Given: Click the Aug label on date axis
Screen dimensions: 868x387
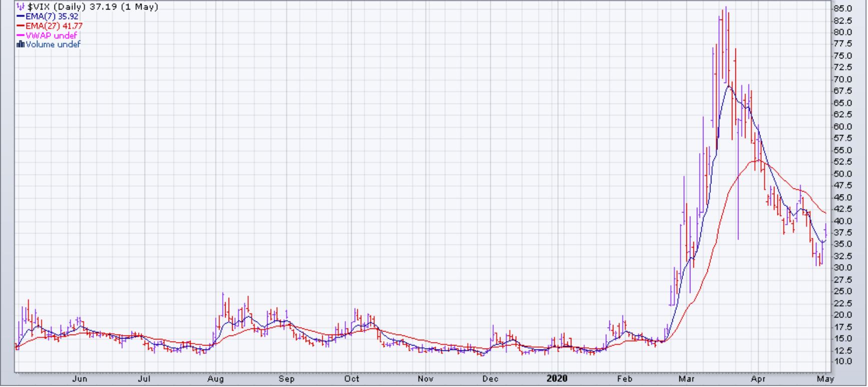Looking at the screenshot, I should pyautogui.click(x=215, y=379).
